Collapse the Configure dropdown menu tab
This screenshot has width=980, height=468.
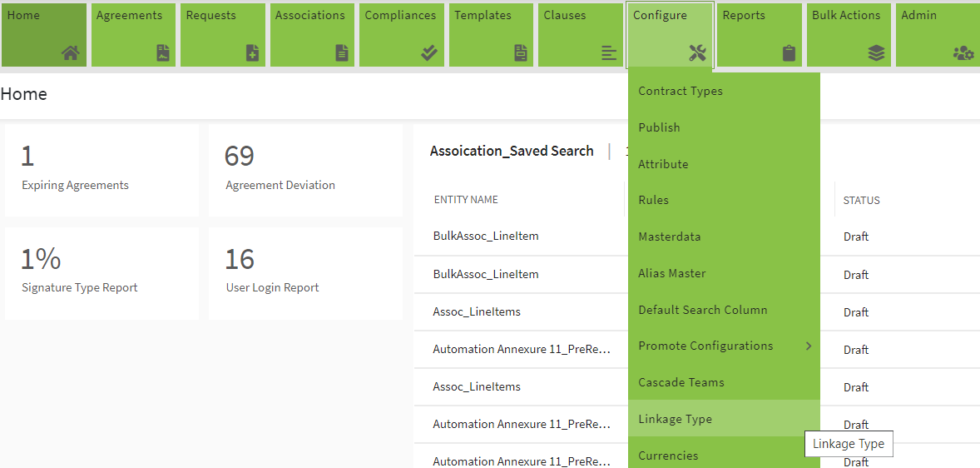pyautogui.click(x=670, y=34)
